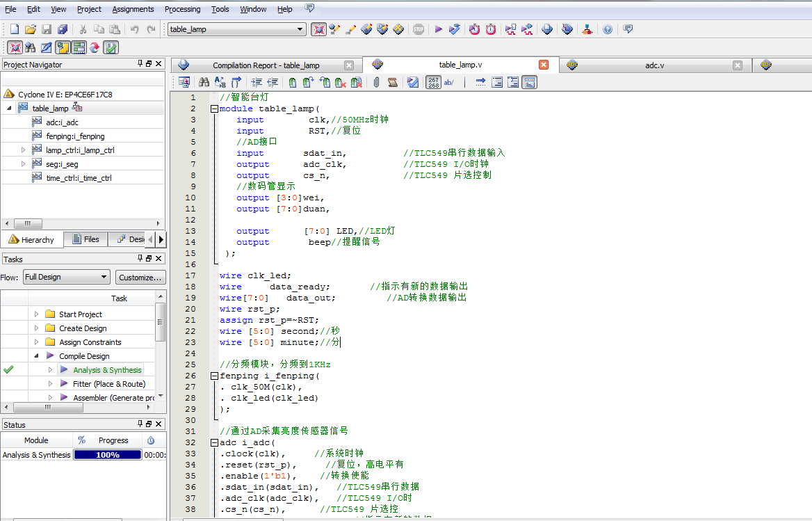Image resolution: width=812 pixels, height=521 pixels.
Task: Click the increase indent icon
Action: click(257, 82)
